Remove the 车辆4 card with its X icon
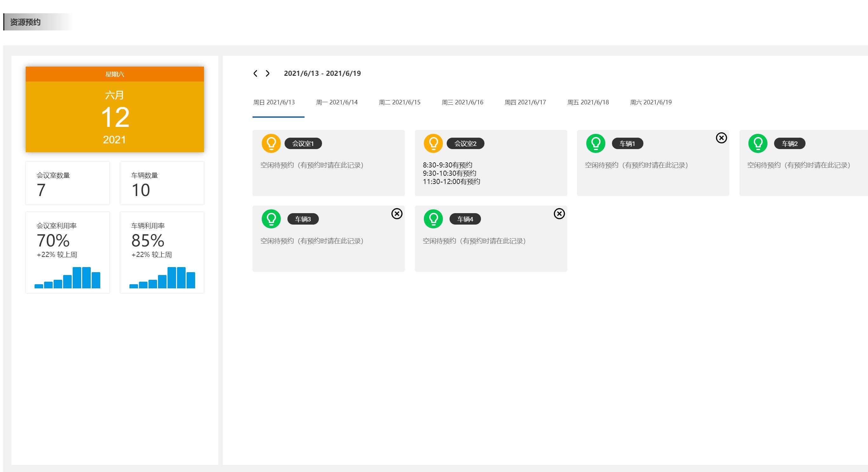Screen dimensions: 868x472 tap(559, 213)
